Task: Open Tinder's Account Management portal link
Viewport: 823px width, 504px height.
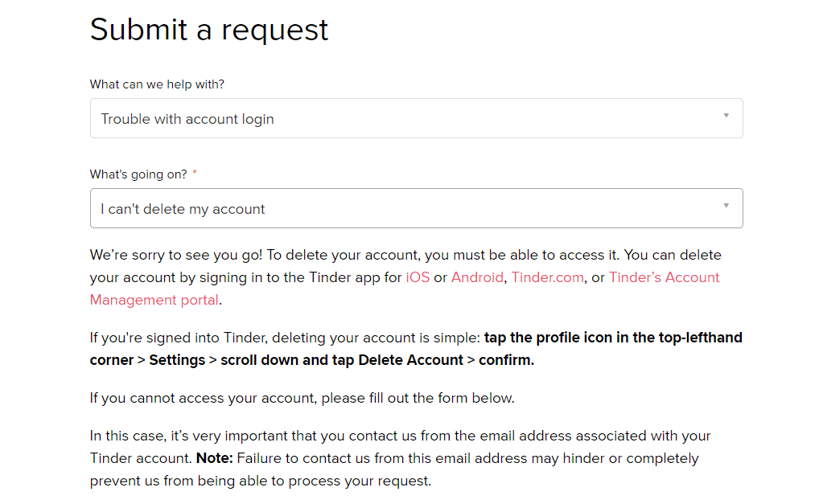Action: 664,277
